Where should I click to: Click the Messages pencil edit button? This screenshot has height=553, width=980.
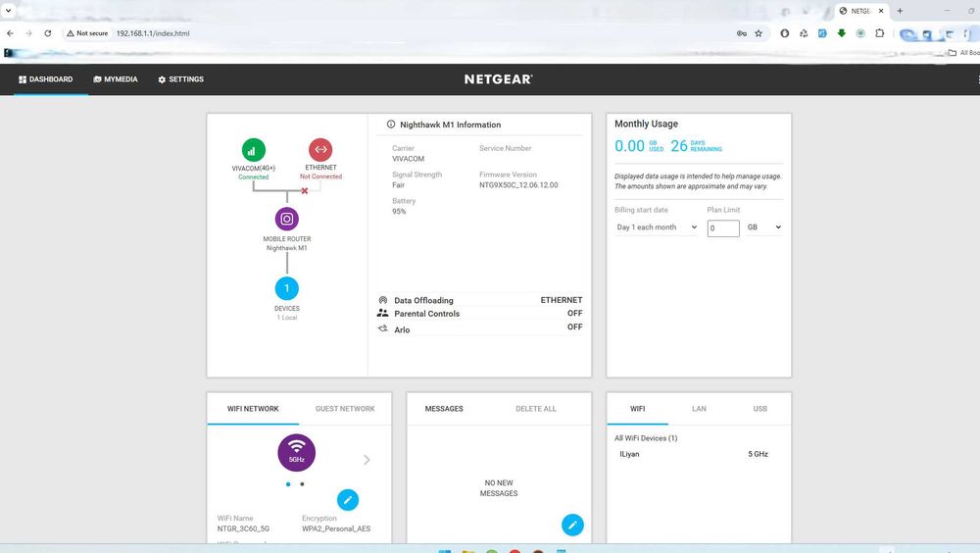tap(572, 525)
